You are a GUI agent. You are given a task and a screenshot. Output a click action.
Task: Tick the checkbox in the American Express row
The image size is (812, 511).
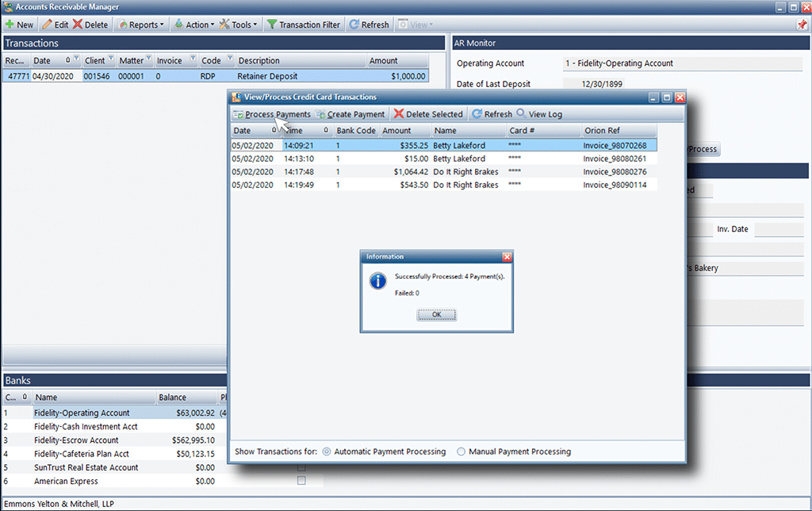point(301,481)
